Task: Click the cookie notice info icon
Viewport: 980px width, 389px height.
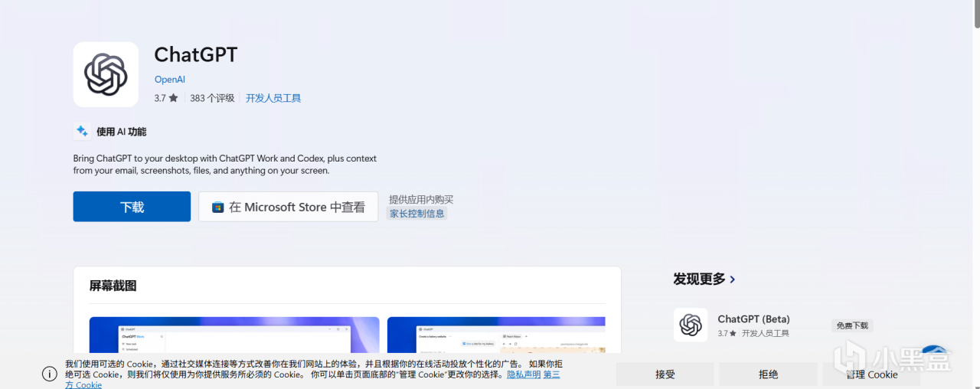Action: click(49, 374)
